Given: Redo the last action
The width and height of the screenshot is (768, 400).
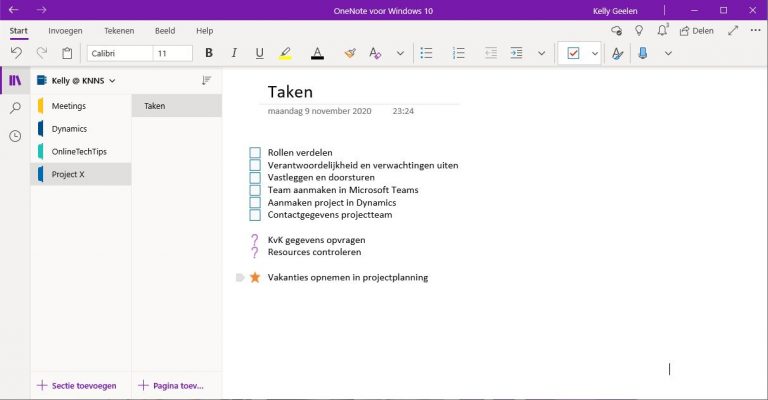Looking at the screenshot, I should [x=42, y=53].
